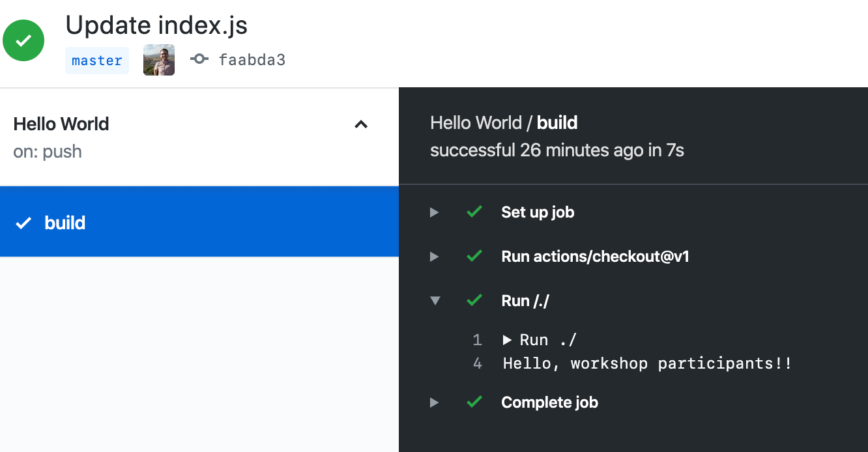Open commit hash faabda3
The image size is (868, 452).
click(x=252, y=61)
